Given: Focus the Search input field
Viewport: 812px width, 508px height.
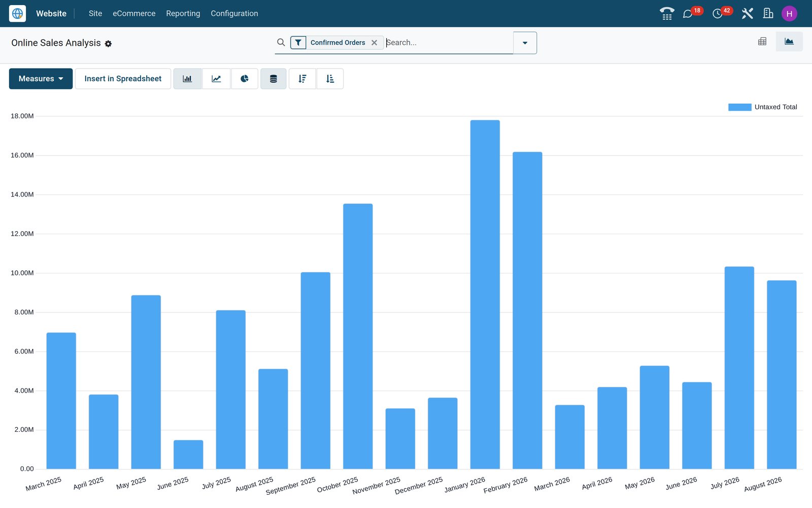Looking at the screenshot, I should coord(449,43).
